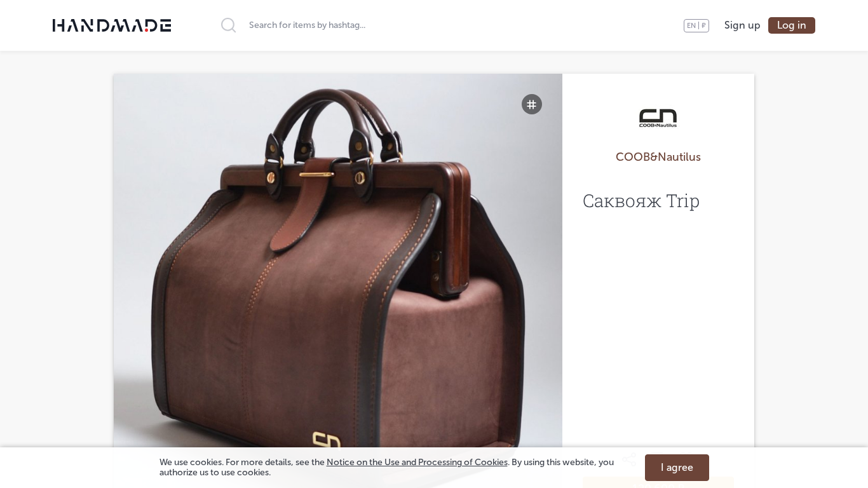This screenshot has height=488, width=868.
Task: Click the faded share icon
Action: click(x=629, y=459)
